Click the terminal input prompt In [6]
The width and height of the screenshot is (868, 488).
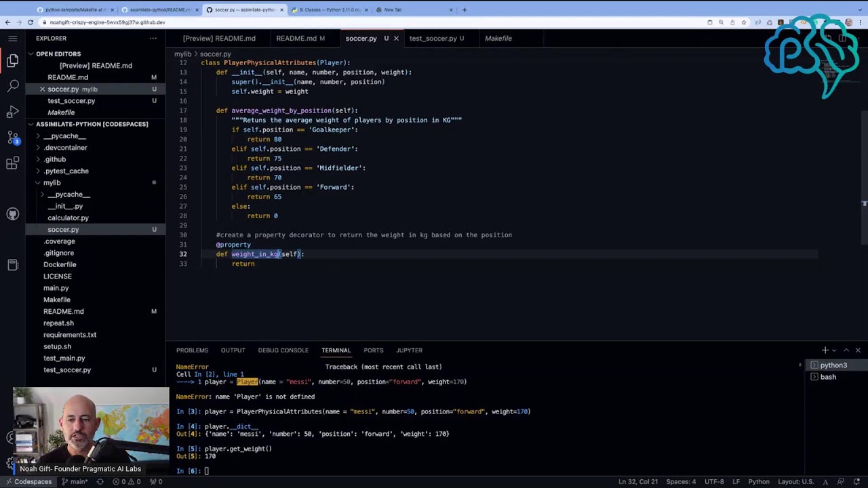193,471
